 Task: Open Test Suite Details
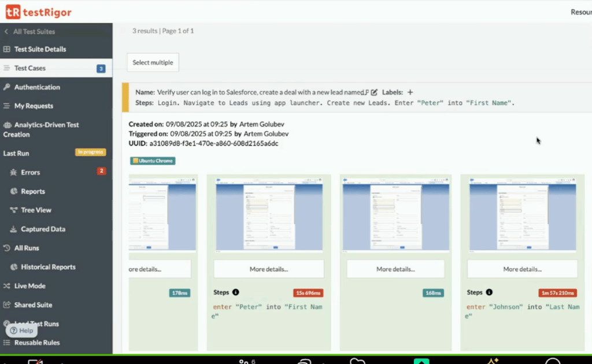pyautogui.click(x=40, y=49)
